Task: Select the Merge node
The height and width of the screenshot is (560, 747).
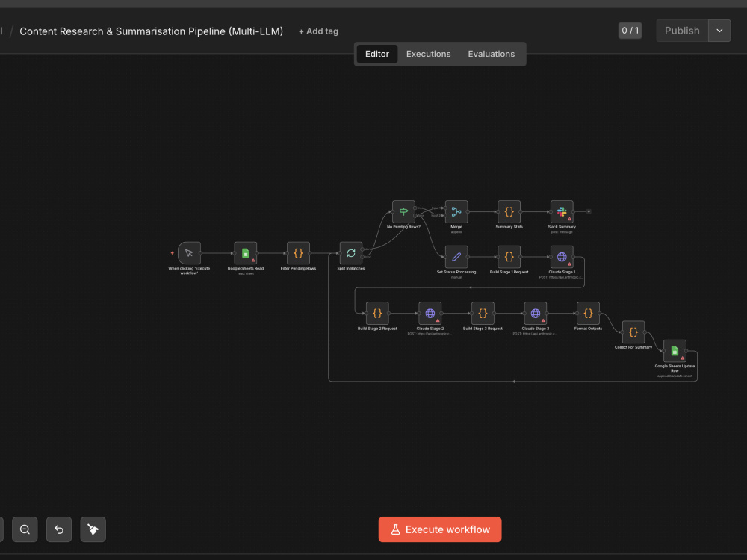Action: [x=456, y=211]
